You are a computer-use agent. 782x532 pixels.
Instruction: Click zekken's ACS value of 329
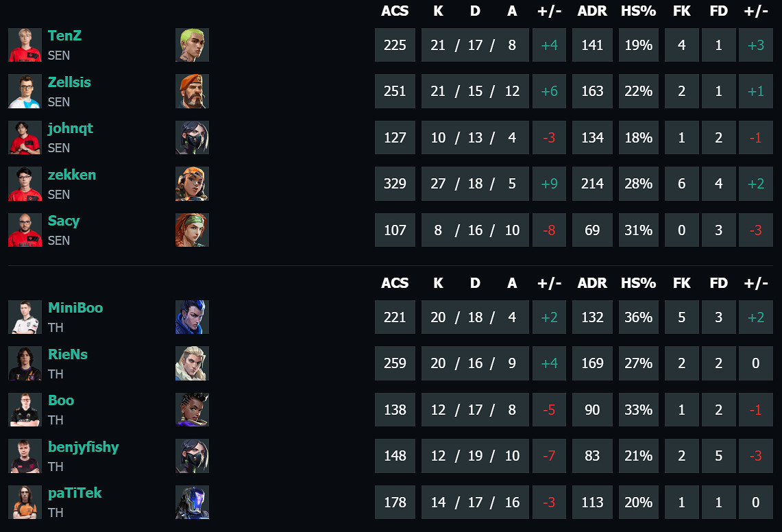pos(395,184)
